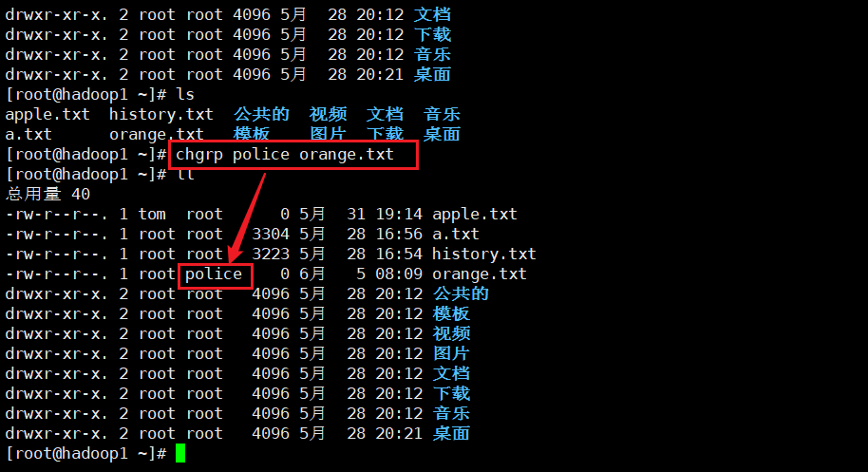Click the typed command 'chgrp police orange.txt'
The image size is (868, 472).
(x=285, y=155)
